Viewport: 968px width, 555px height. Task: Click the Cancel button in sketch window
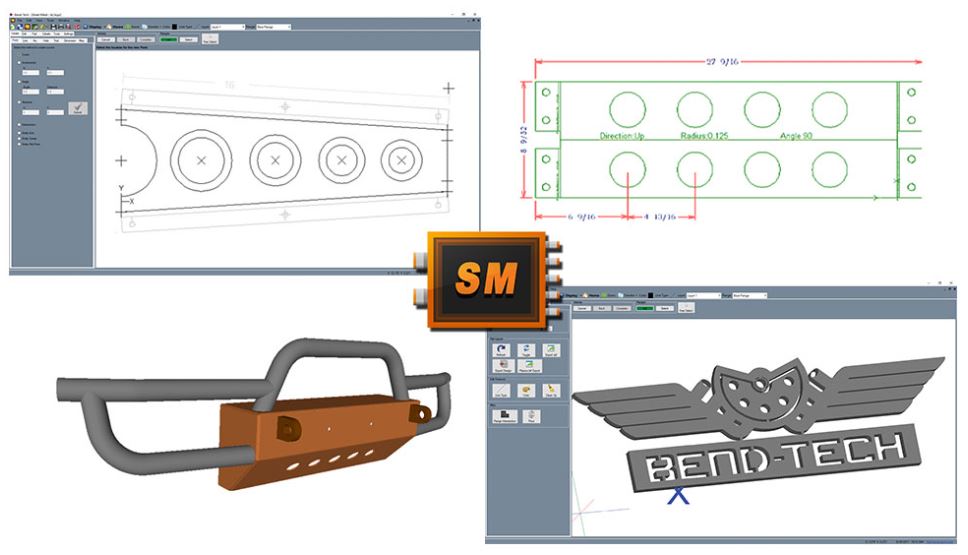pos(106,40)
